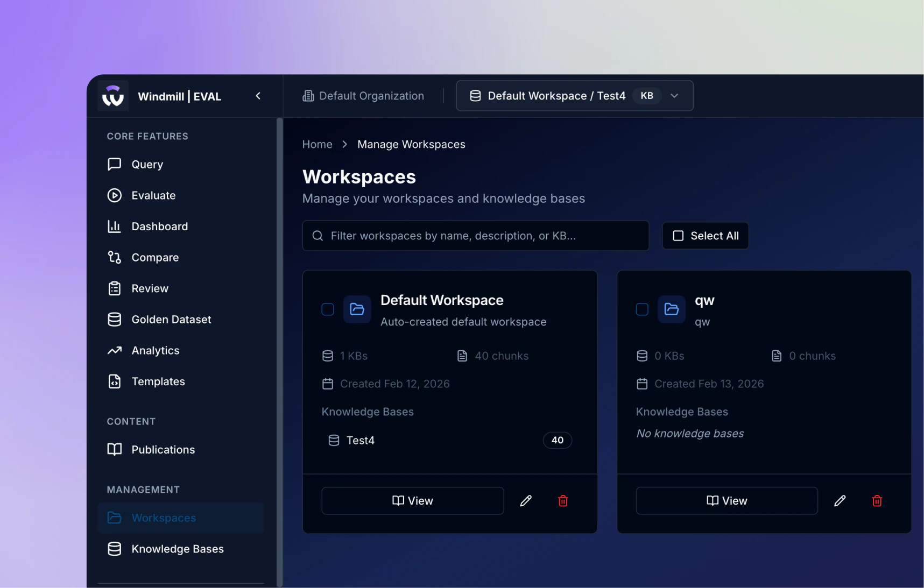Click the Review clipboard icon

(x=114, y=288)
